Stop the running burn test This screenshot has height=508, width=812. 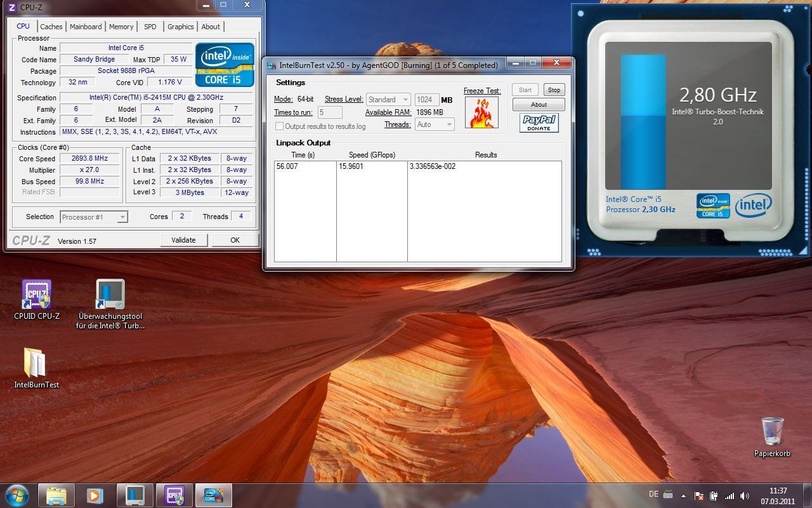[554, 90]
